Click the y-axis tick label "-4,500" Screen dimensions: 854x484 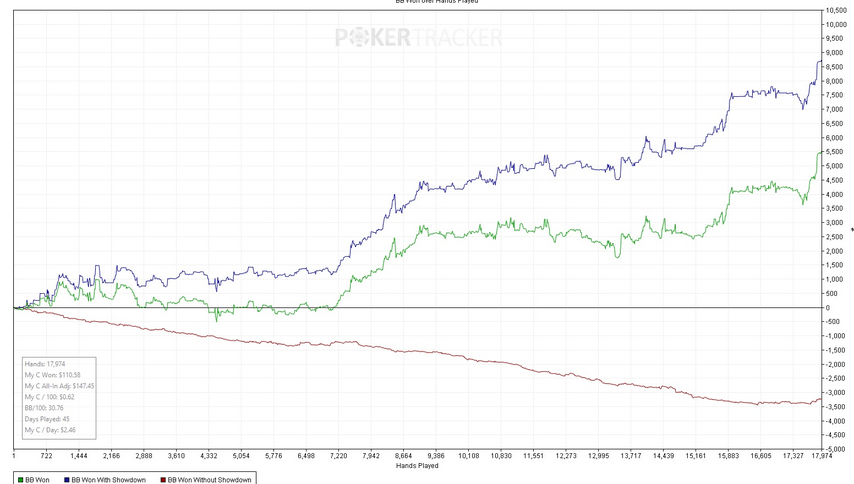[x=836, y=435]
